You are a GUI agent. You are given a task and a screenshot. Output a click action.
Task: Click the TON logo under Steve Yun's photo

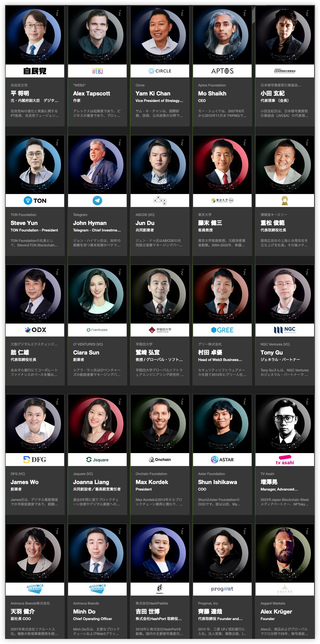35,200
